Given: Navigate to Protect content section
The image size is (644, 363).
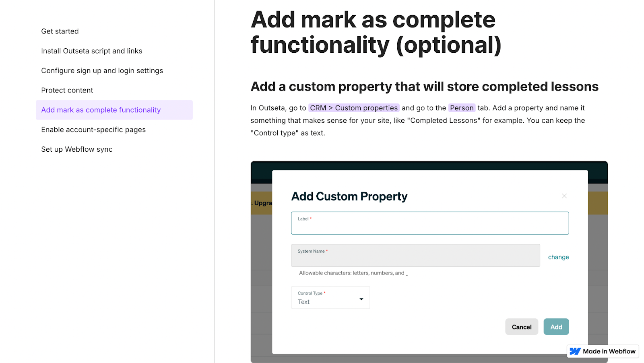Looking at the screenshot, I should click(x=67, y=91).
